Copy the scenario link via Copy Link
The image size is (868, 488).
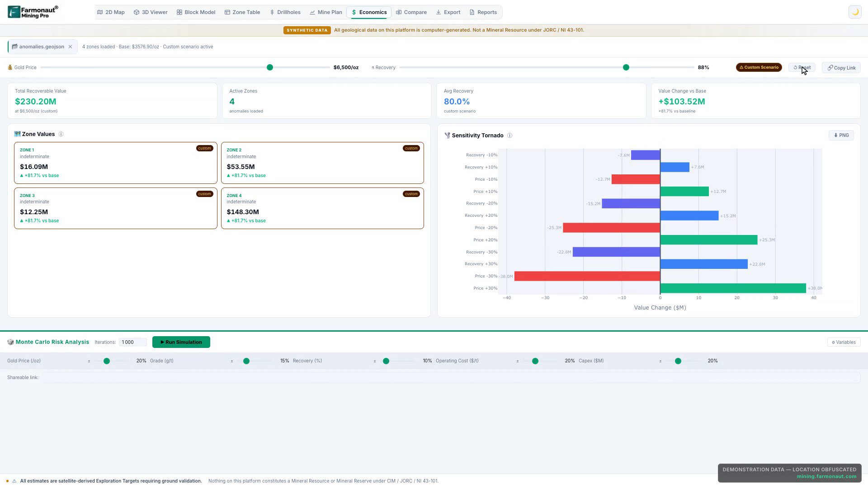(x=841, y=67)
